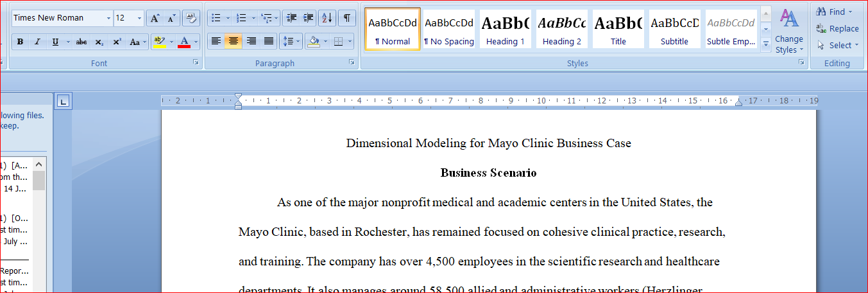Click the styles gallery row up arrow
The image size is (868, 293).
766,14
